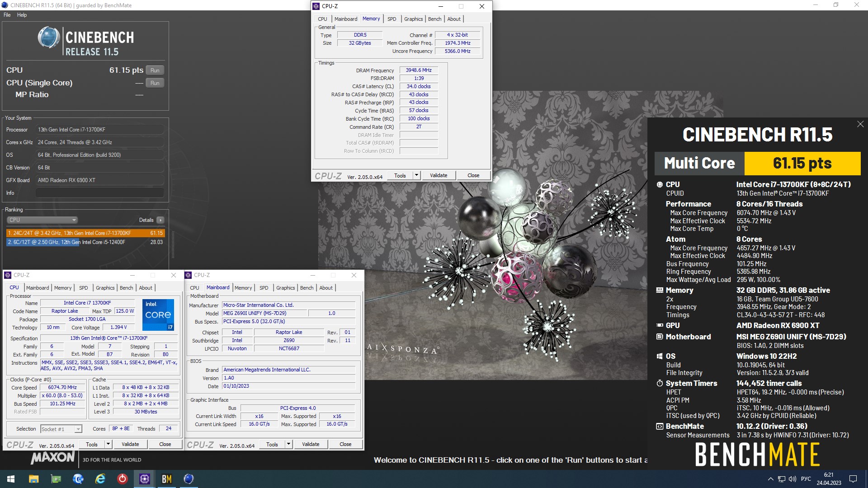Click the 6074.70 MHz Core Speed value
The image size is (868, 488).
click(x=62, y=388)
